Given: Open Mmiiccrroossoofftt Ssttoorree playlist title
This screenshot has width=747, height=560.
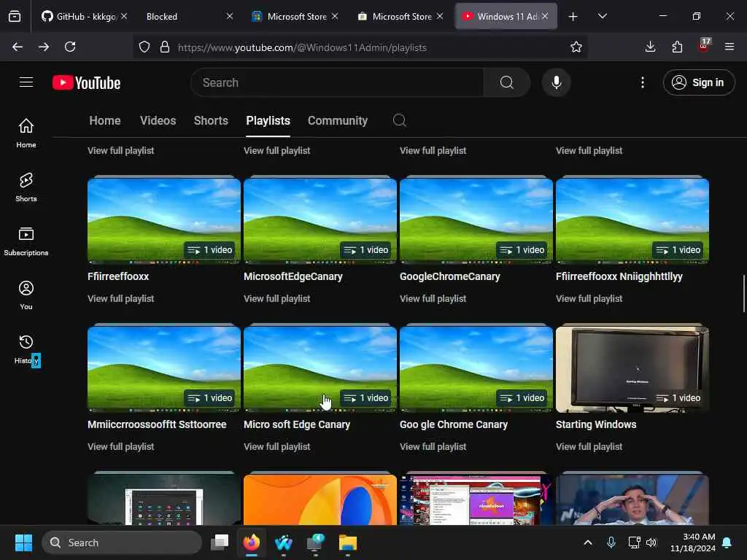Looking at the screenshot, I should pos(157,424).
